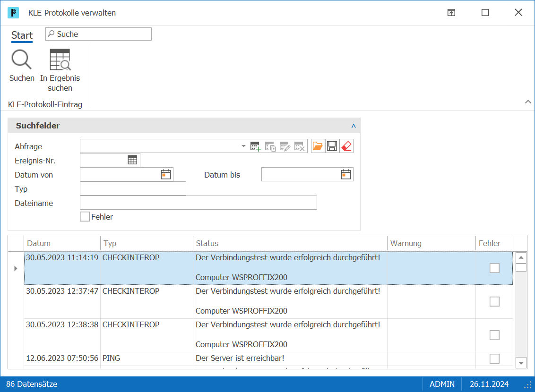Clear search fields with red eraser icon
Screen dimensions: 535x392
click(x=346, y=146)
